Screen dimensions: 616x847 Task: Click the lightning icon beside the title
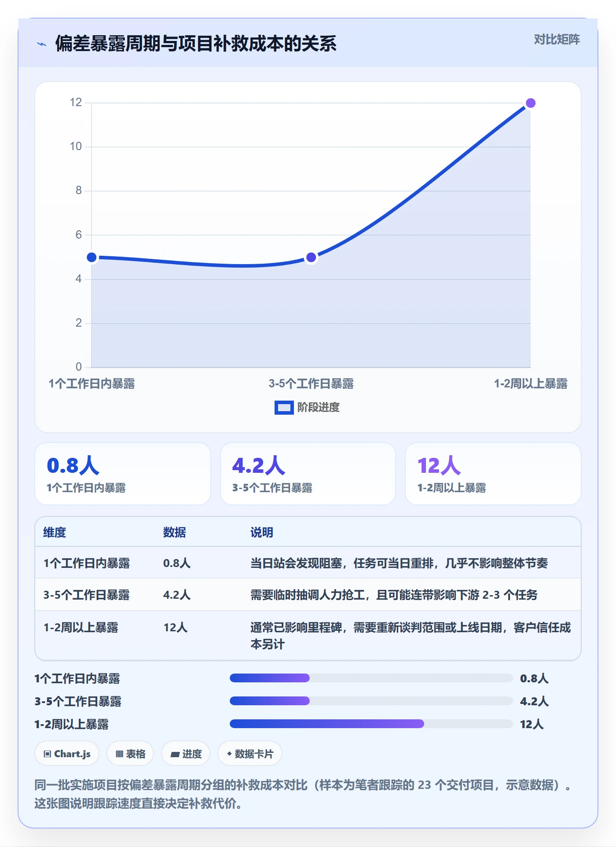point(42,44)
